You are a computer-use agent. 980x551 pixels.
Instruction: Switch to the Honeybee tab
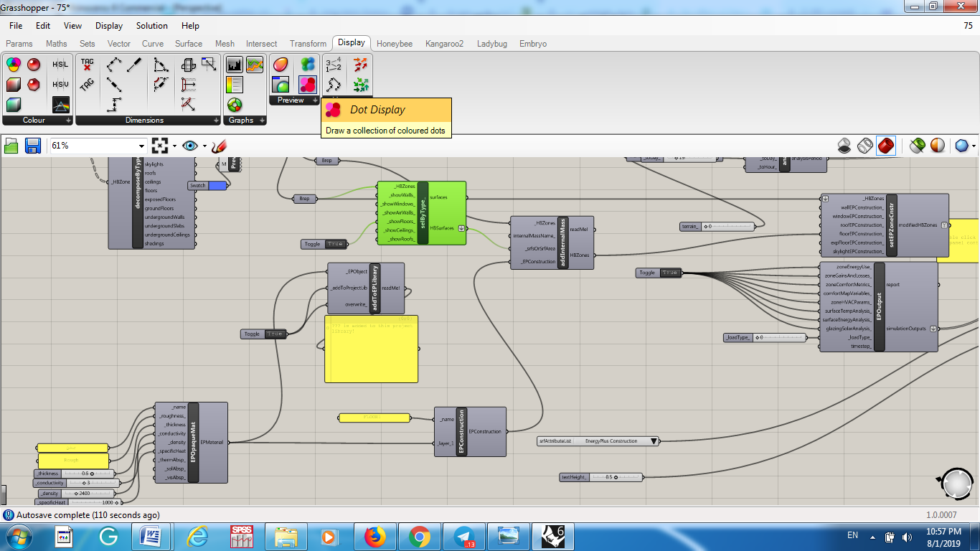point(395,44)
